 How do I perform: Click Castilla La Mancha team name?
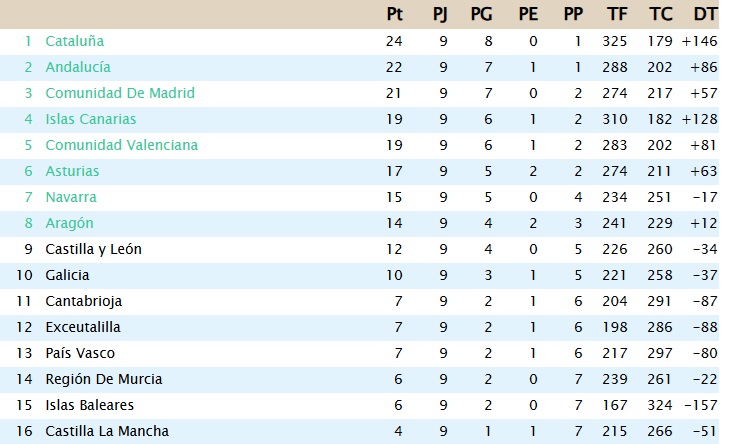(x=106, y=431)
